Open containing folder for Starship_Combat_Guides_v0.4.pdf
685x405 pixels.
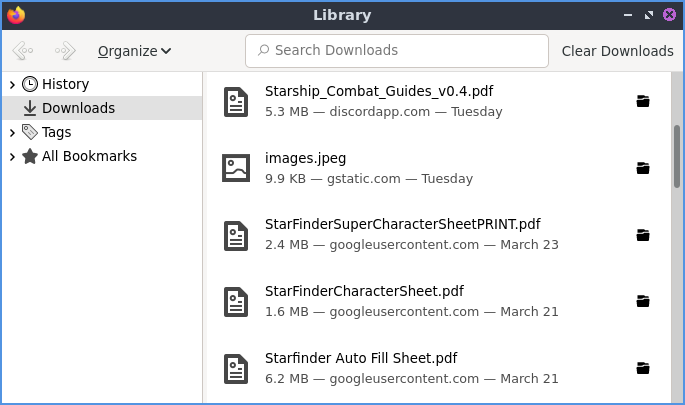pos(643,101)
